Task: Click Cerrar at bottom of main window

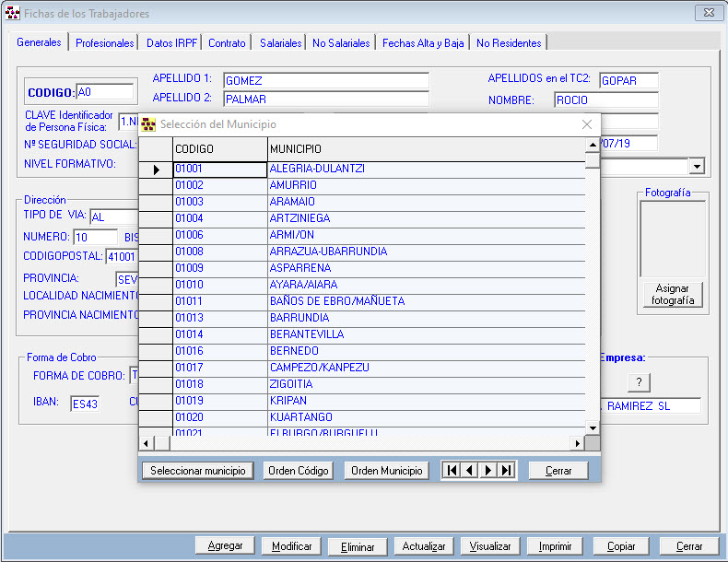Action: coord(689,546)
